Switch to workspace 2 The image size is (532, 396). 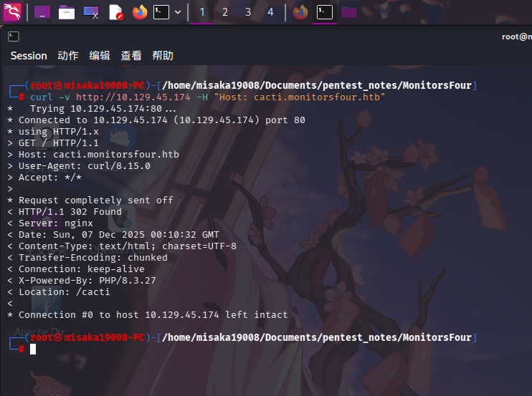[x=225, y=12]
